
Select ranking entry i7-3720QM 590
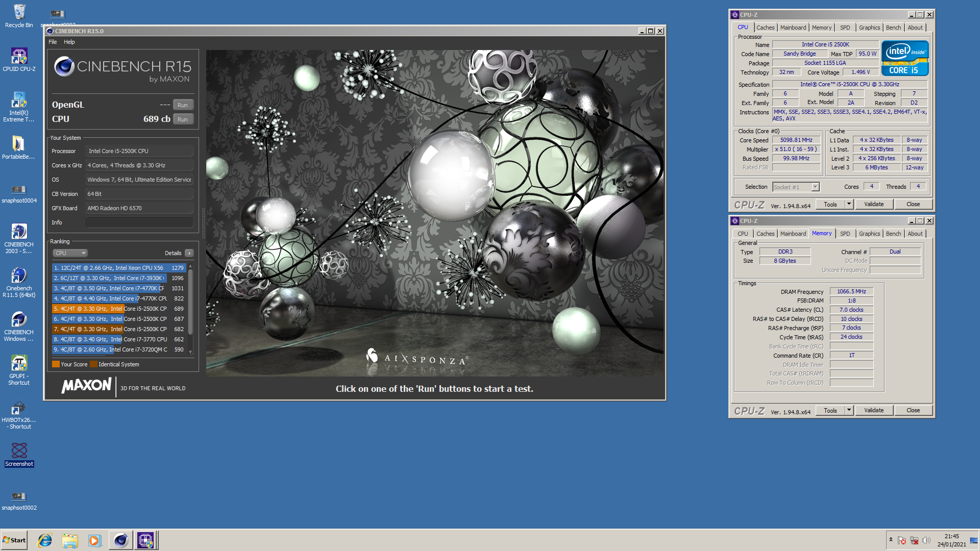tap(118, 349)
